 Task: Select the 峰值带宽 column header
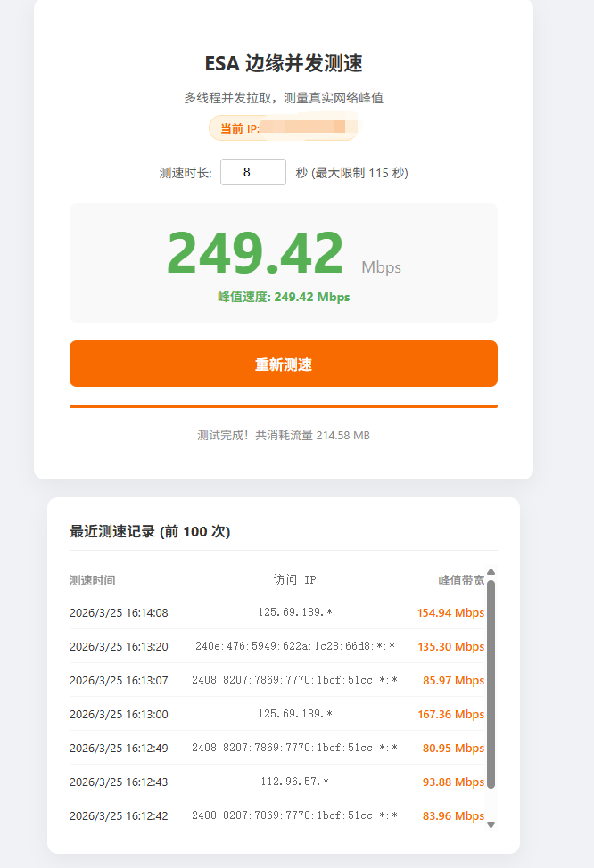(460, 580)
